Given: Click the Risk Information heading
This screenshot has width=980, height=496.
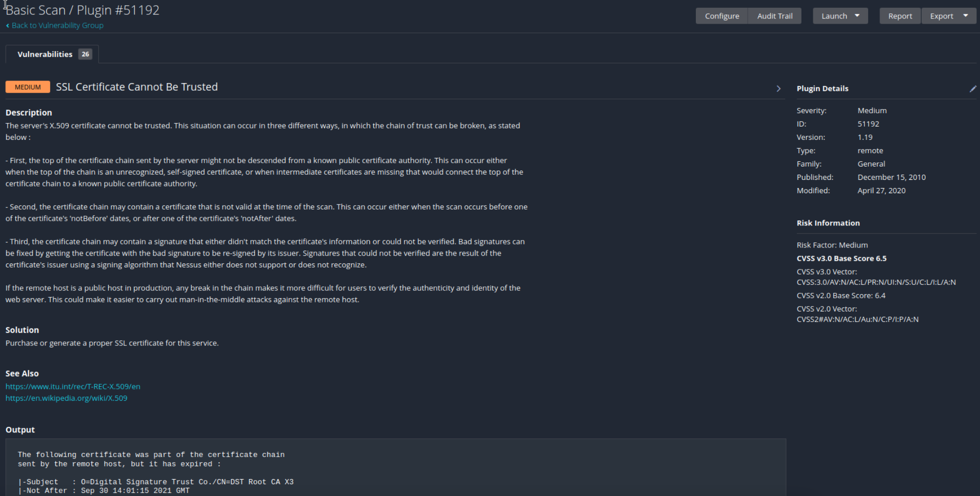Looking at the screenshot, I should pyautogui.click(x=828, y=223).
